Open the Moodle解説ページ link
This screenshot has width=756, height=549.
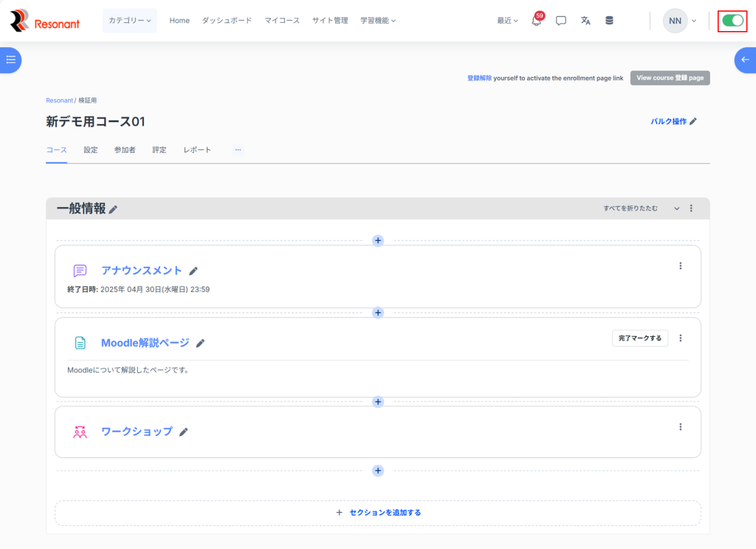[x=145, y=343]
